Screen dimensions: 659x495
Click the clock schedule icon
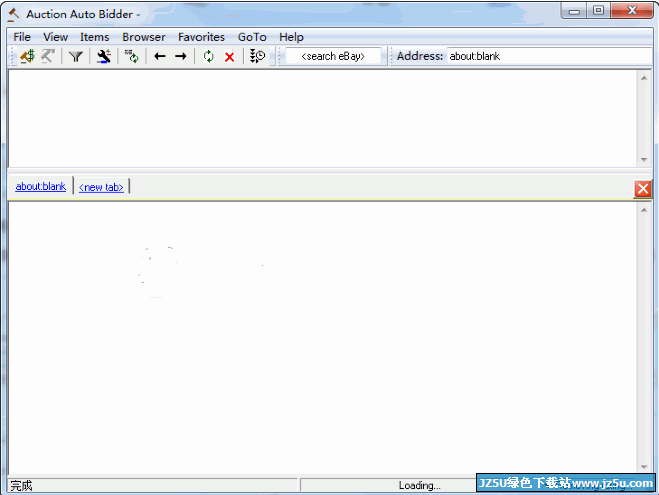[257, 56]
